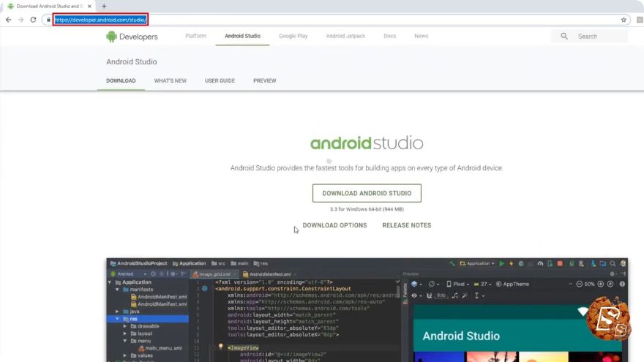Click the magnifier search icon
The image size is (644, 362).
click(564, 36)
